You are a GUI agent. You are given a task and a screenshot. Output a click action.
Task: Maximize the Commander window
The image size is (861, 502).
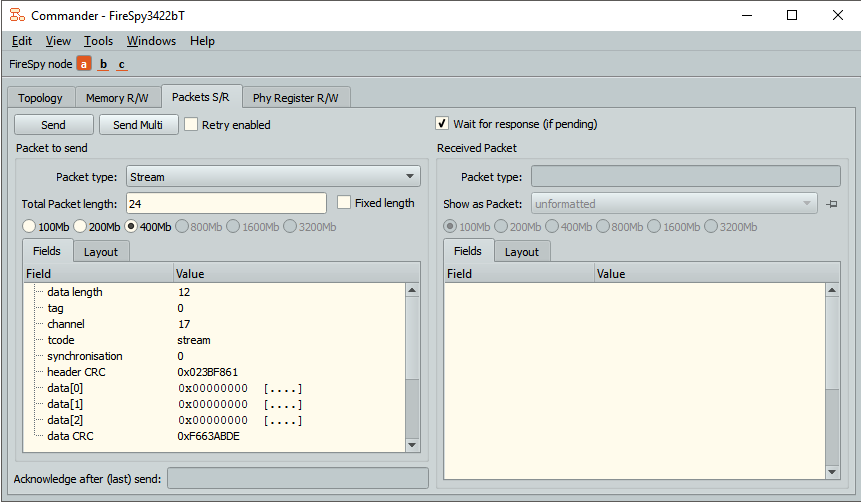(792, 15)
